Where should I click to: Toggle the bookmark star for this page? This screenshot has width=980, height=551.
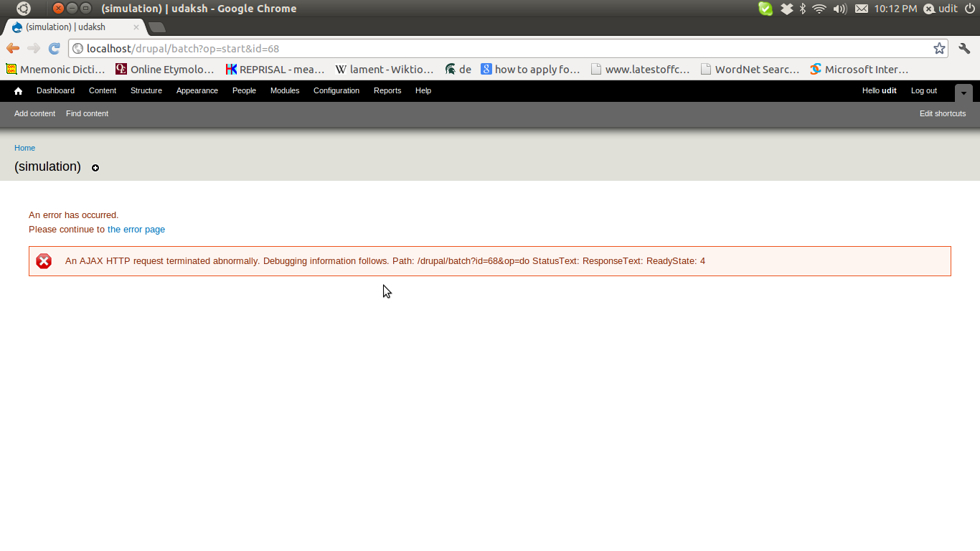coord(940,49)
